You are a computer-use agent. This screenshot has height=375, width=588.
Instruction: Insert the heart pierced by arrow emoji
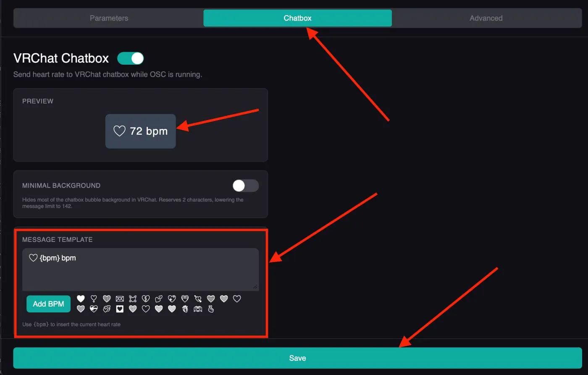pyautogui.click(x=198, y=299)
